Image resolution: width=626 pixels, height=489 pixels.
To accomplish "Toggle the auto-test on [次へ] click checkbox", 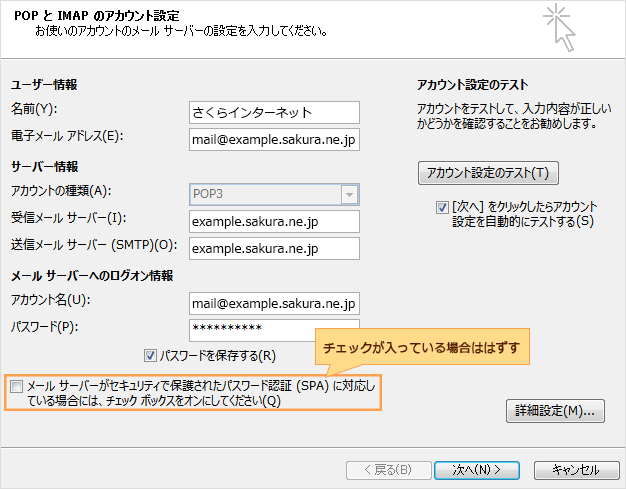I will point(442,207).
